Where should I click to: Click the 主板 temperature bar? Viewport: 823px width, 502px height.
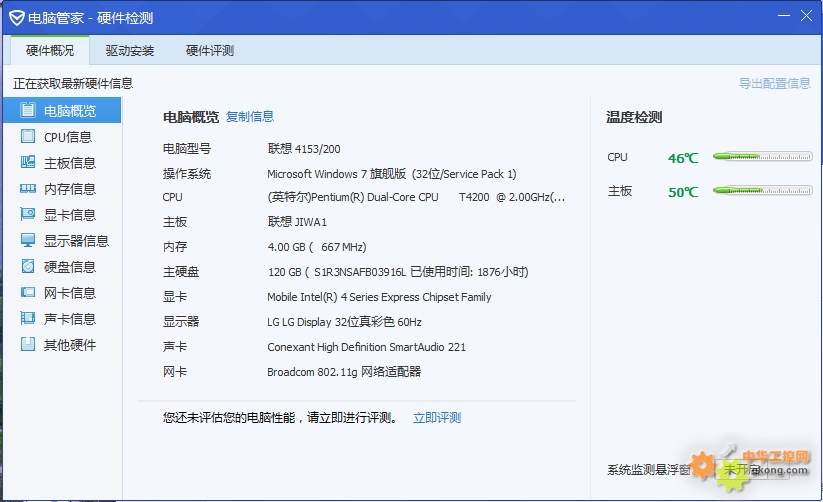(763, 190)
